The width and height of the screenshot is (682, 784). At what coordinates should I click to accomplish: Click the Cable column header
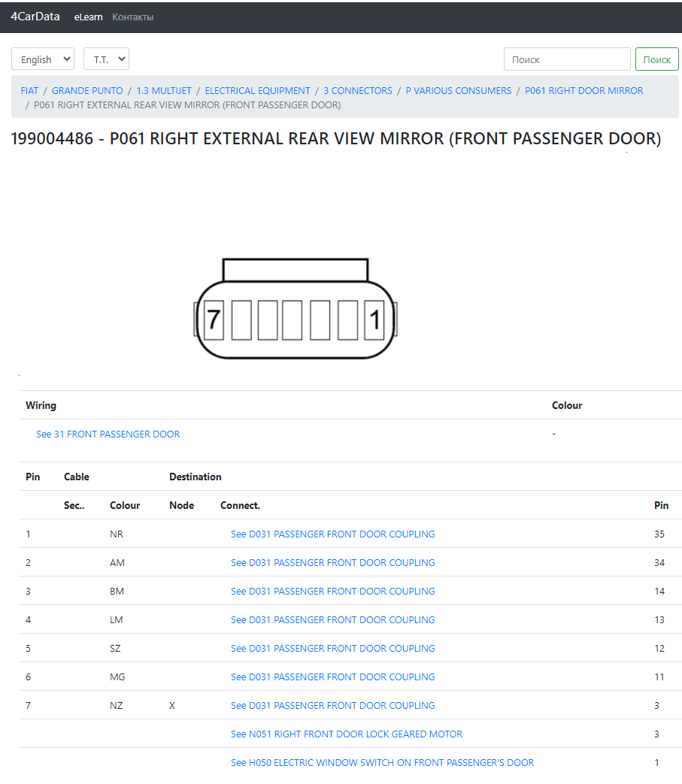pos(77,477)
